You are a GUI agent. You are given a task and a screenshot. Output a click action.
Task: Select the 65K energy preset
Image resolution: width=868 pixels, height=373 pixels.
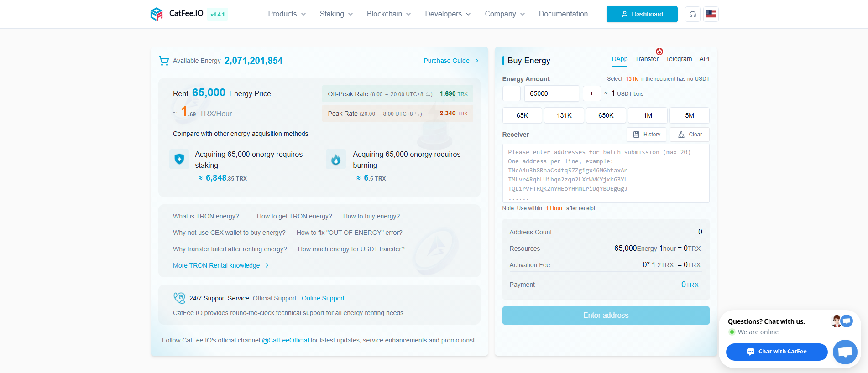[522, 115]
